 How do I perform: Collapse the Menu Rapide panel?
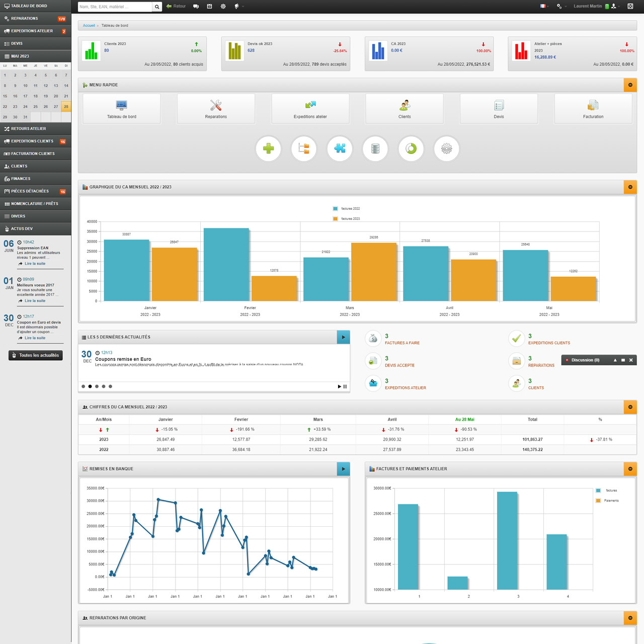click(630, 85)
